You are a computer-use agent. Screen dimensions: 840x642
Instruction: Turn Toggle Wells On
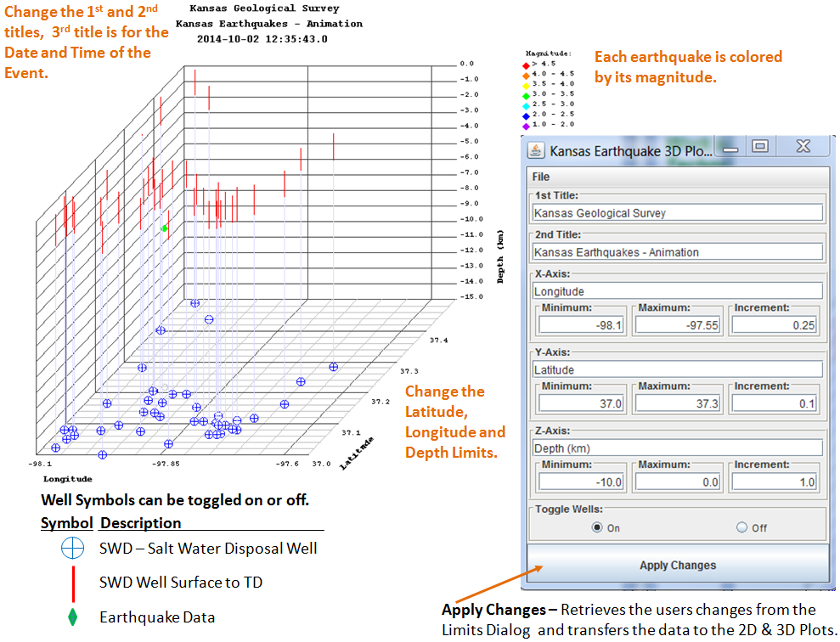pos(597,528)
